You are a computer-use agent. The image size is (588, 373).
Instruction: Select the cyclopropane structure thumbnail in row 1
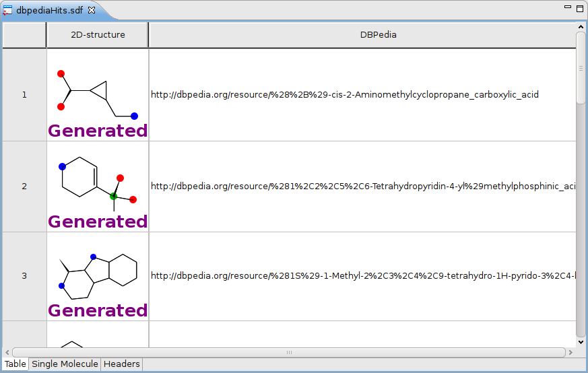click(x=97, y=94)
